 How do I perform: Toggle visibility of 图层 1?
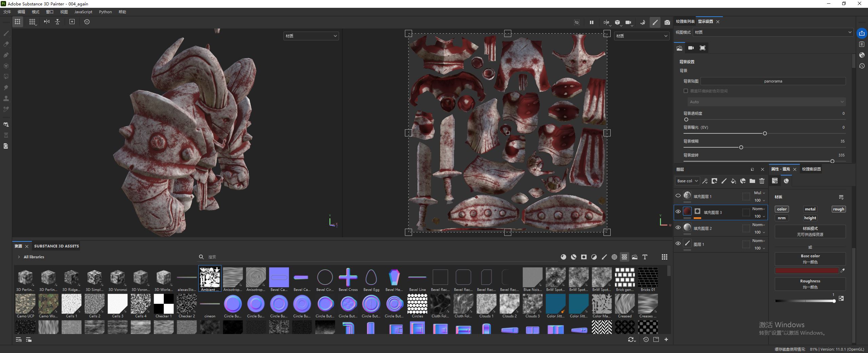tap(678, 243)
